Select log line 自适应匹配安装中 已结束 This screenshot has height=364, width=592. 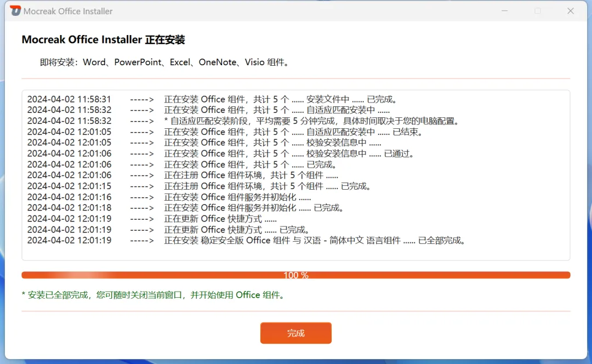[225, 132]
